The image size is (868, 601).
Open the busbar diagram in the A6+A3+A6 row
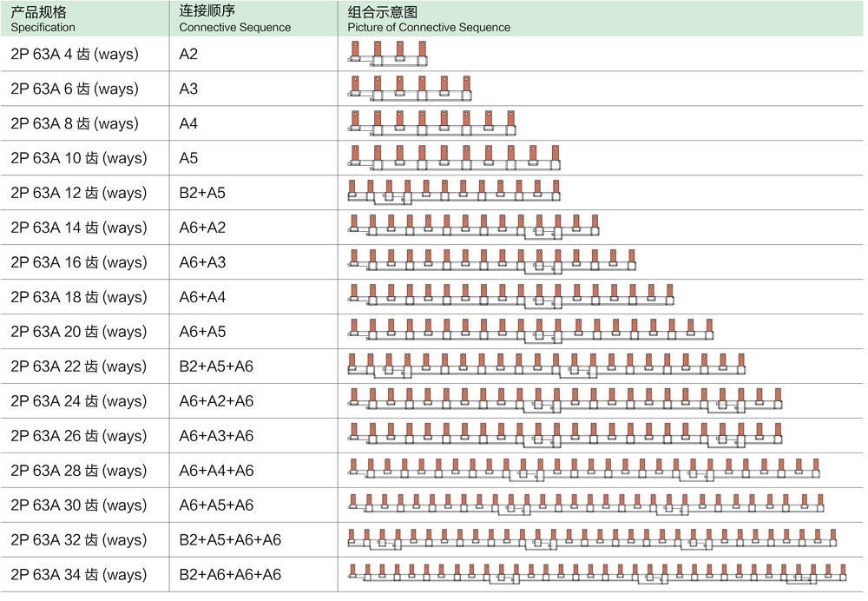[565, 435]
